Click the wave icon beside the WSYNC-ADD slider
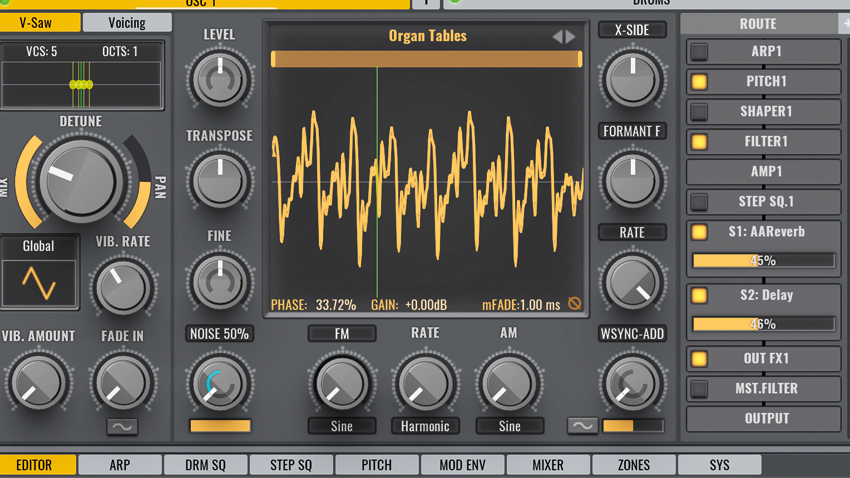Image resolution: width=850 pixels, height=478 pixels. click(x=583, y=425)
